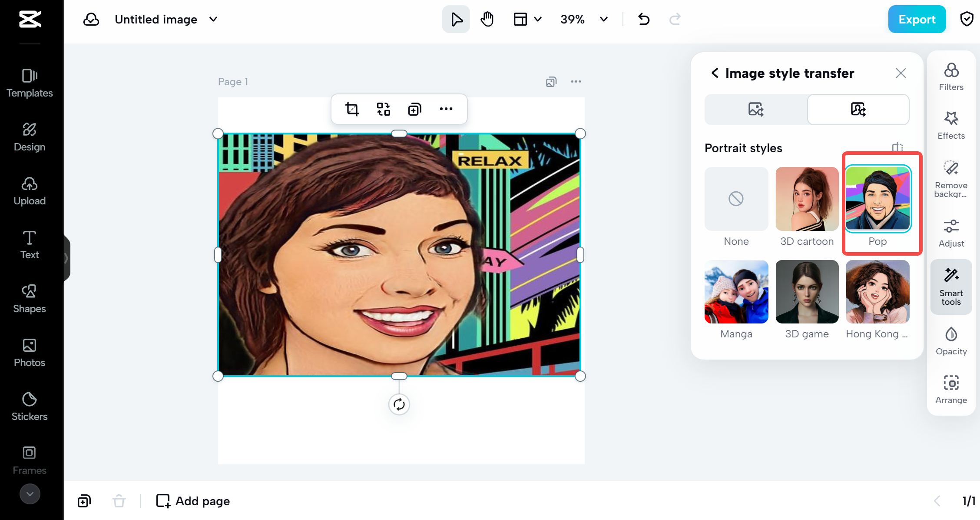Click Add page button
This screenshot has width=980, height=520.
click(193, 501)
